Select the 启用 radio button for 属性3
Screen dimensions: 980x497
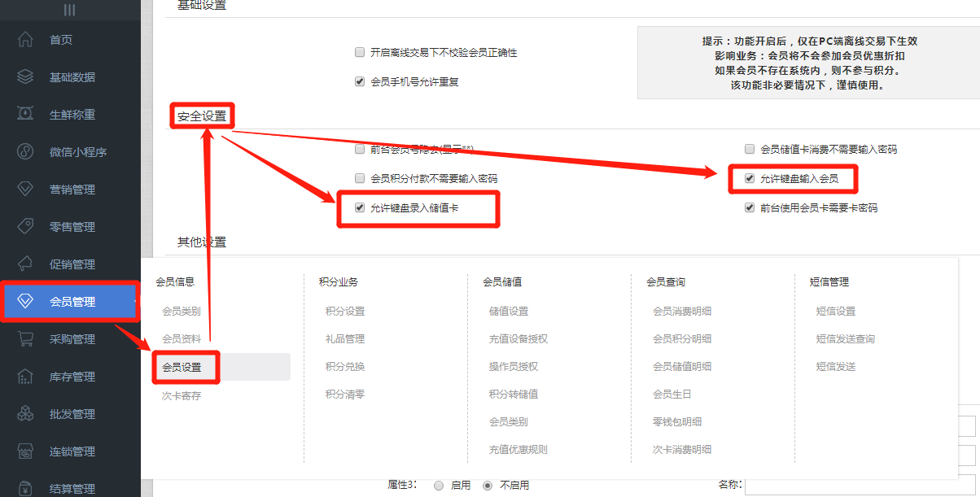(x=440, y=485)
